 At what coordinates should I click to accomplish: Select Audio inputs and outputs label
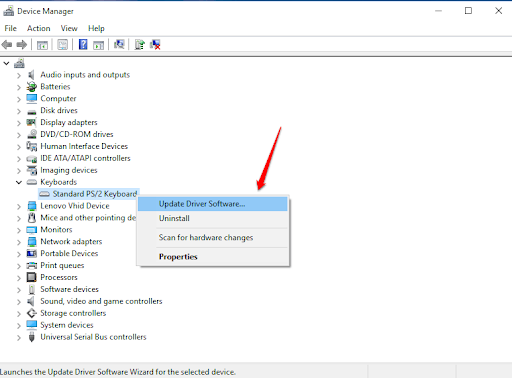point(85,75)
